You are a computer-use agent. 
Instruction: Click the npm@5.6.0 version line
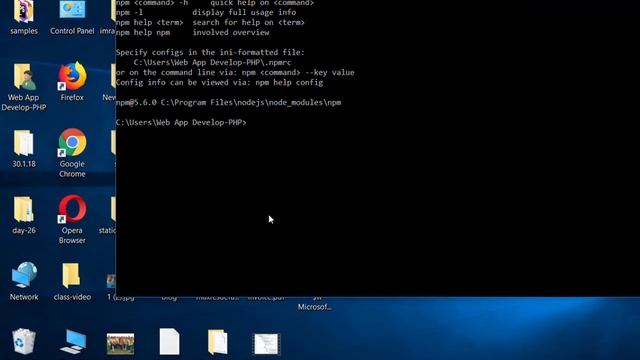click(229, 102)
